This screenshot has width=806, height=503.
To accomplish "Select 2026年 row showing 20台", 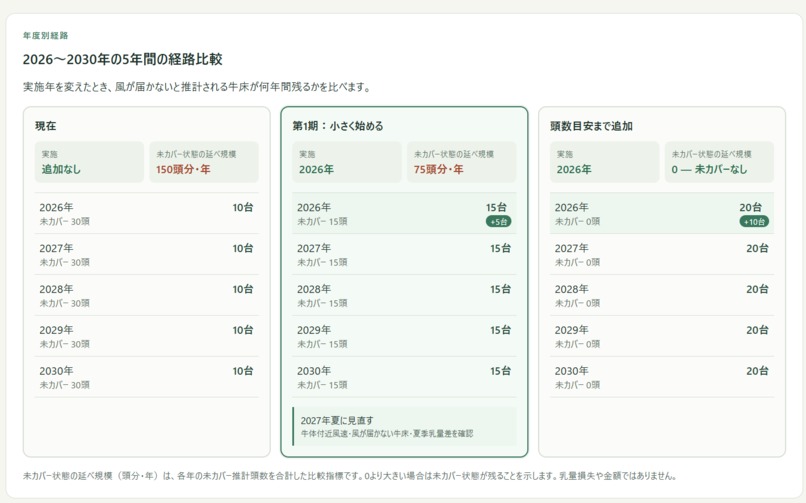I will tap(662, 214).
